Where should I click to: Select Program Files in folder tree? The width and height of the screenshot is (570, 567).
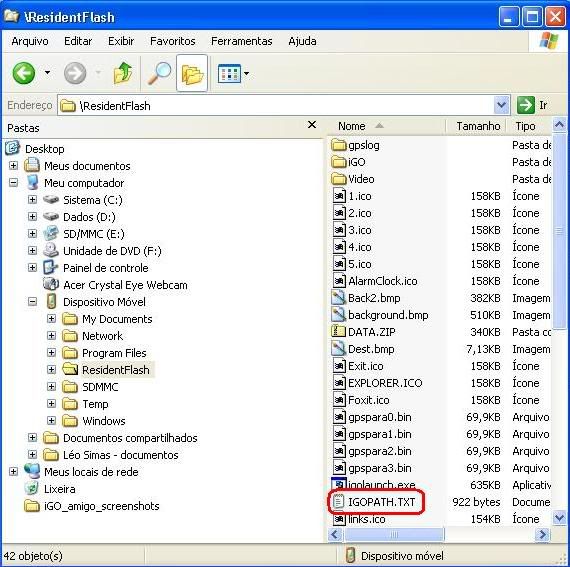pos(114,353)
